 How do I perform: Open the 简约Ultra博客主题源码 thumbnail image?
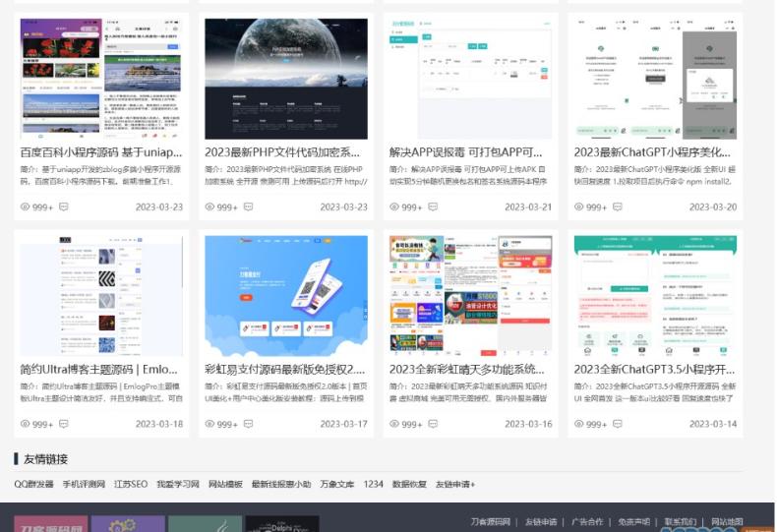100,295
